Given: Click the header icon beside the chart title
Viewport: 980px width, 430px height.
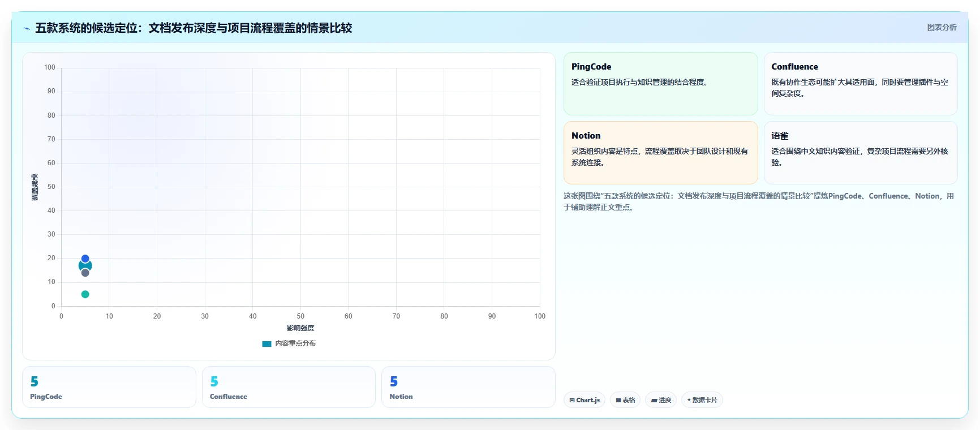Looking at the screenshot, I should (27, 28).
